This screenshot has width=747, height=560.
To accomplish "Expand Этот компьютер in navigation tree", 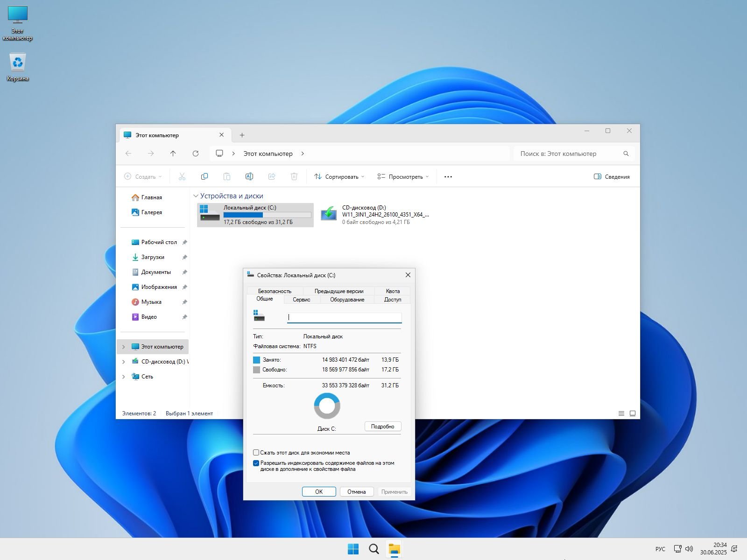I will [123, 347].
